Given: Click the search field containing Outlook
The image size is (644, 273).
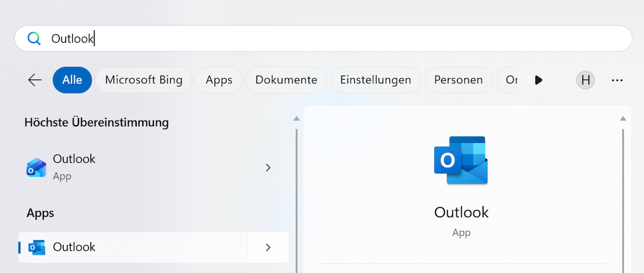Looking at the screenshot, I should pos(328,39).
